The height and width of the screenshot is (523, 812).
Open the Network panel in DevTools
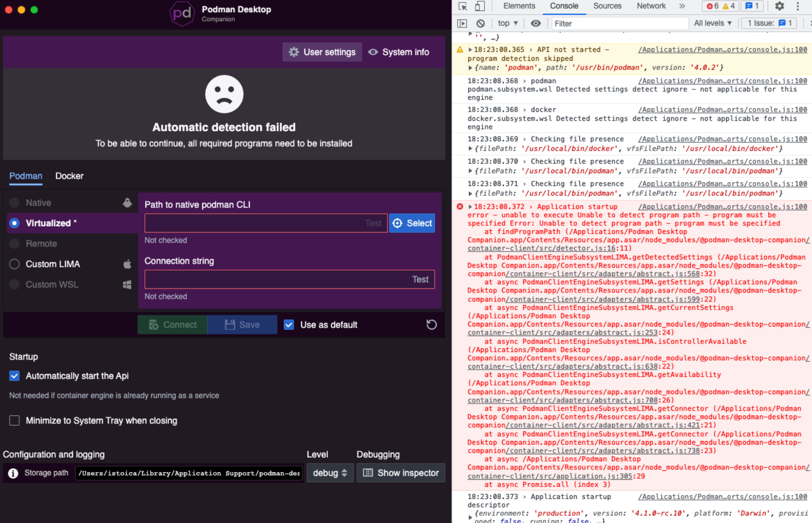(651, 6)
